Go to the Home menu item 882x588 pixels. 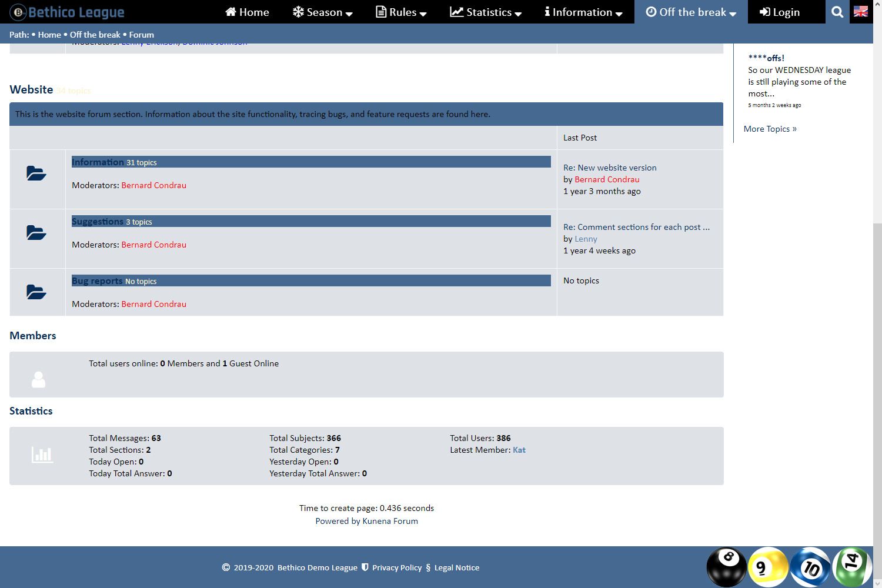247,12
